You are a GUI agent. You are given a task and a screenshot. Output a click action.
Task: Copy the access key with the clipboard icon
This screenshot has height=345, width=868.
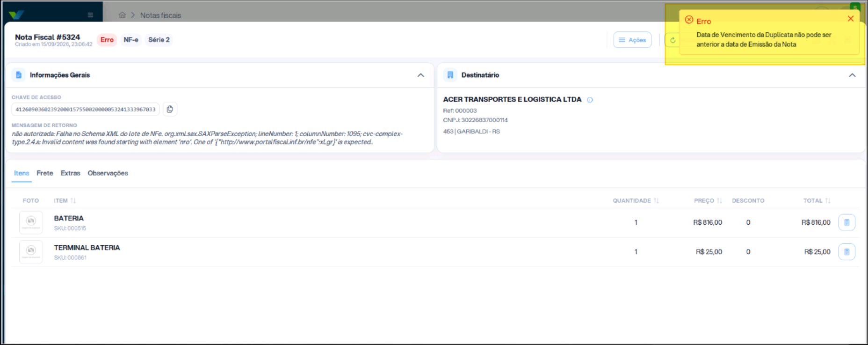coord(170,109)
